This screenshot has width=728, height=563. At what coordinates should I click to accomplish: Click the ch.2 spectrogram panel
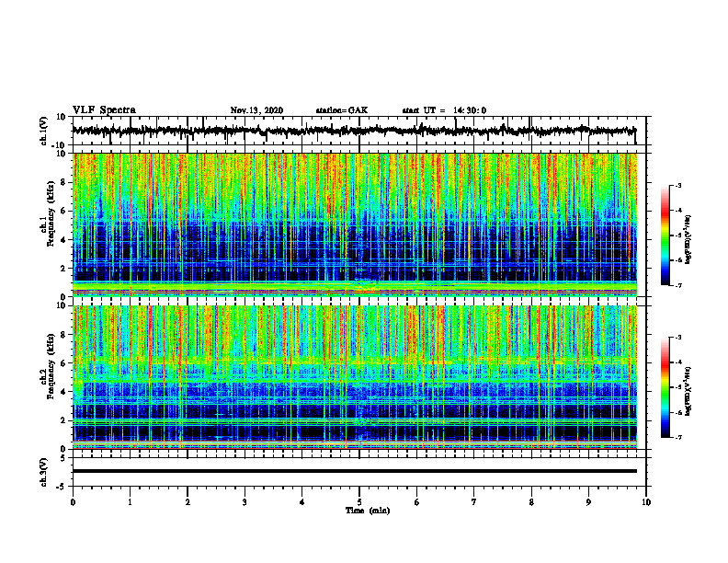coord(355,377)
